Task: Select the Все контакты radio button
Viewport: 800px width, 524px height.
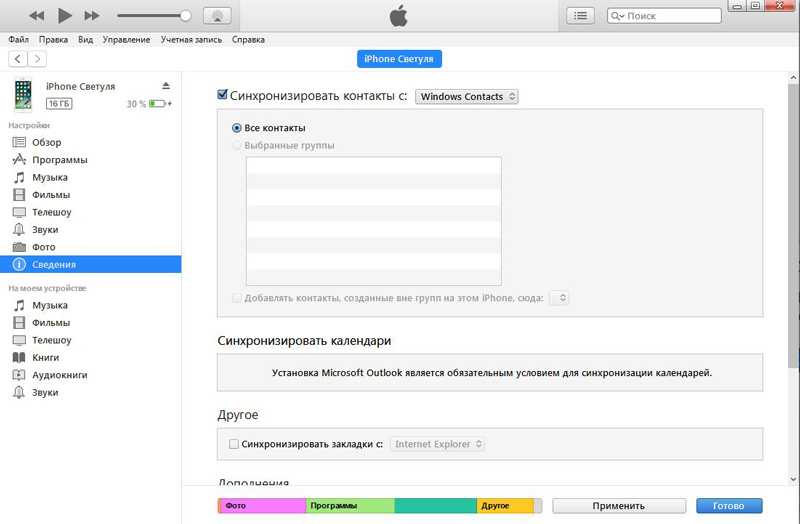Action: pyautogui.click(x=236, y=128)
